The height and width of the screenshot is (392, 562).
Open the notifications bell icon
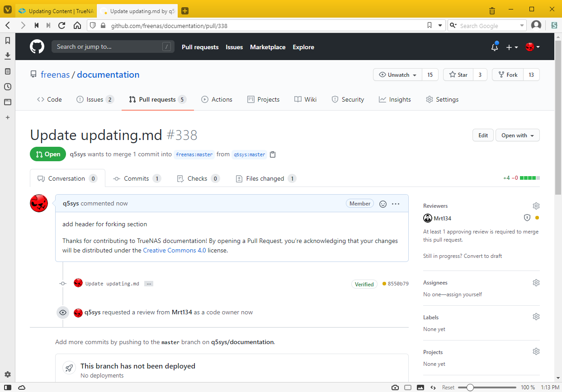point(495,47)
